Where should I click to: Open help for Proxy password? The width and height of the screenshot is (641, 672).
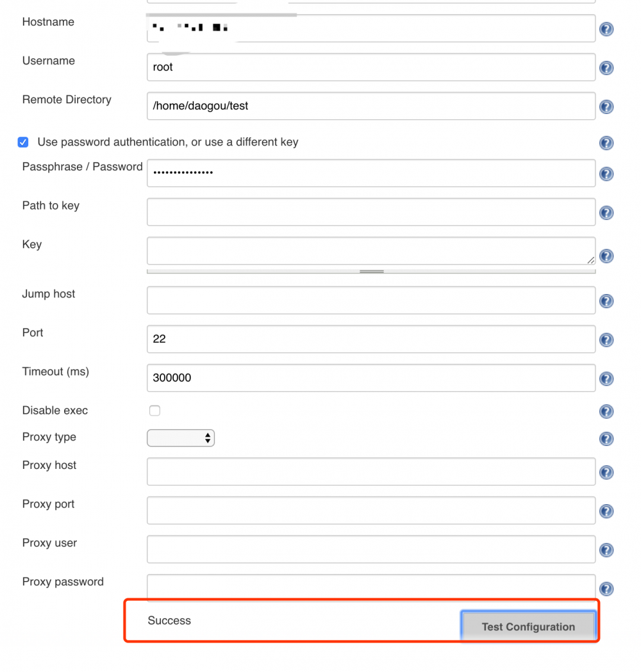pyautogui.click(x=606, y=588)
